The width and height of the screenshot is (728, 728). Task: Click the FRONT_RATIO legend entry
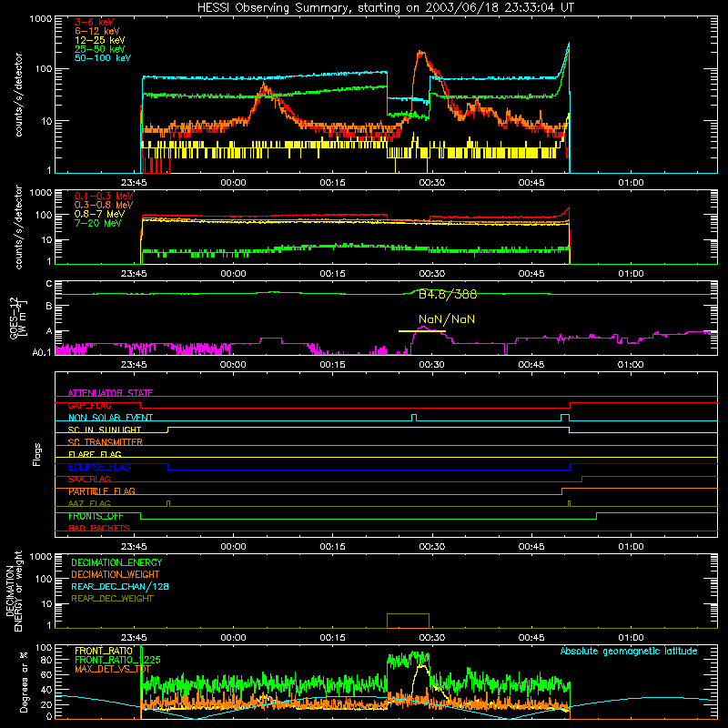coord(103,651)
